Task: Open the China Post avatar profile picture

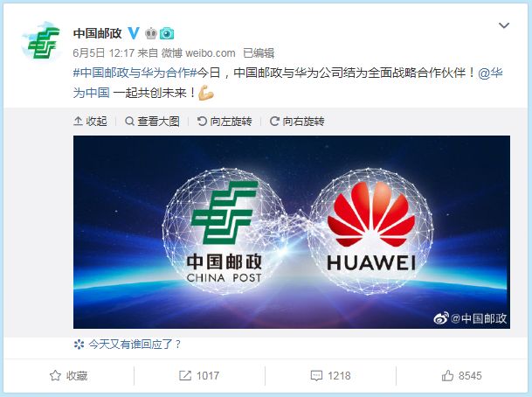Action: [x=42, y=42]
